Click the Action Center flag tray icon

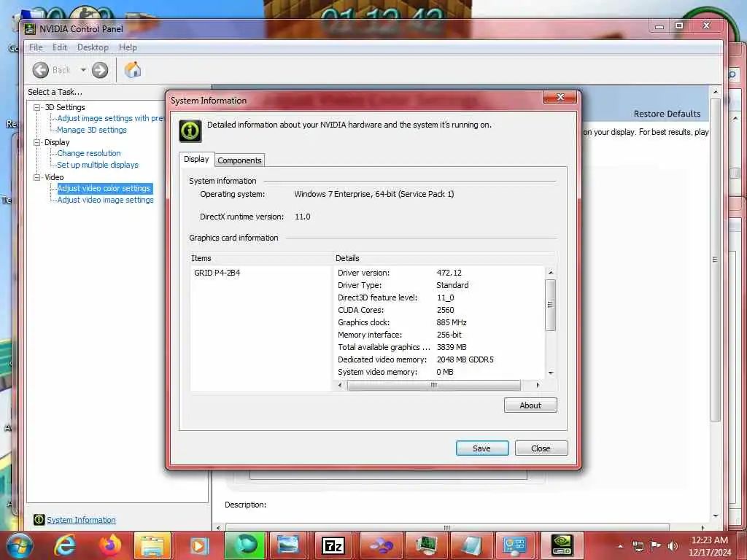[656, 546]
